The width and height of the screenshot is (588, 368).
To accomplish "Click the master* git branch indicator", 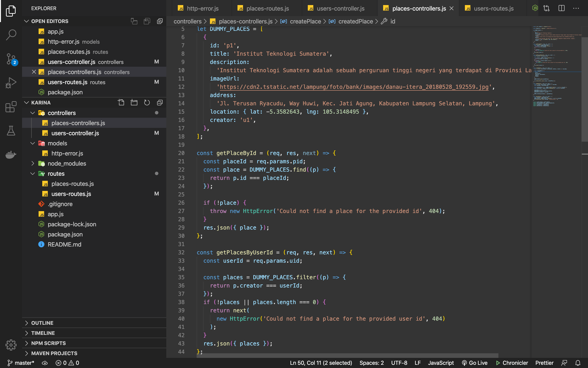I will [x=21, y=363].
